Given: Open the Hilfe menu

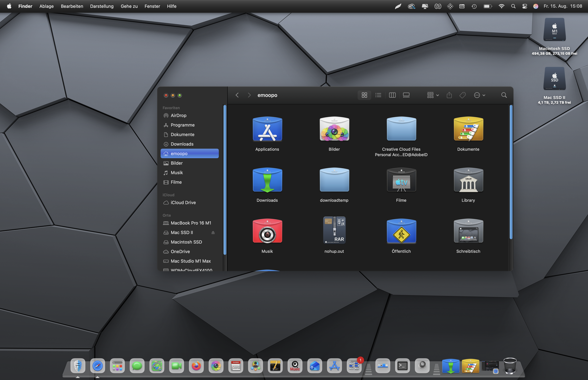Looking at the screenshot, I should click(171, 6).
